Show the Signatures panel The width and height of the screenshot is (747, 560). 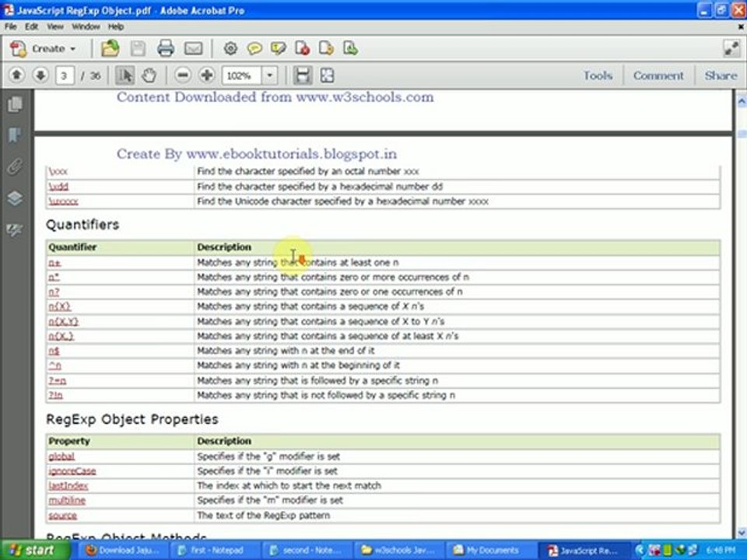point(15,230)
